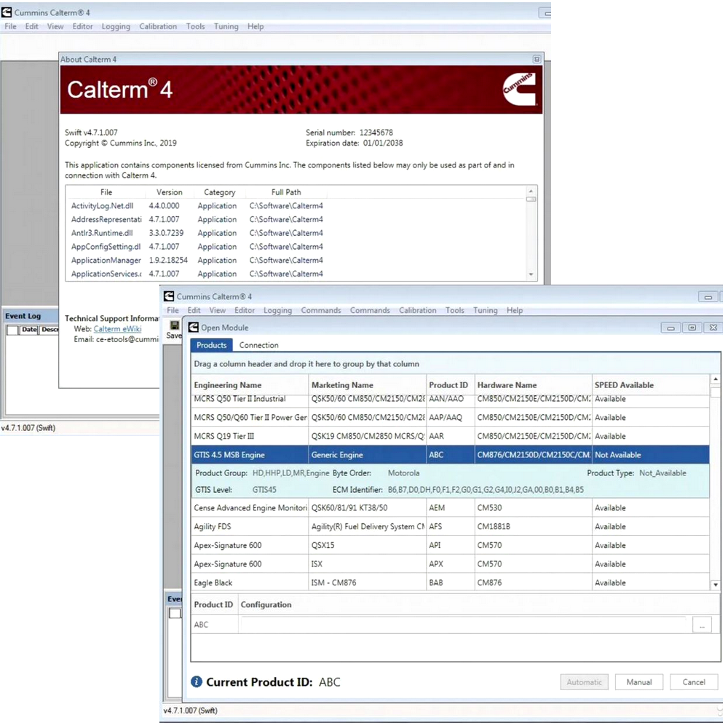Open the Tuning menu in back window
Image resolution: width=728 pixels, height=728 pixels.
coord(226,26)
